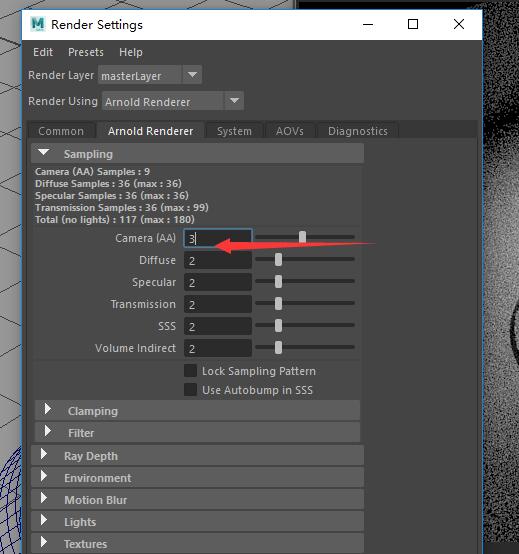Expand the Filter section

pos(197,432)
